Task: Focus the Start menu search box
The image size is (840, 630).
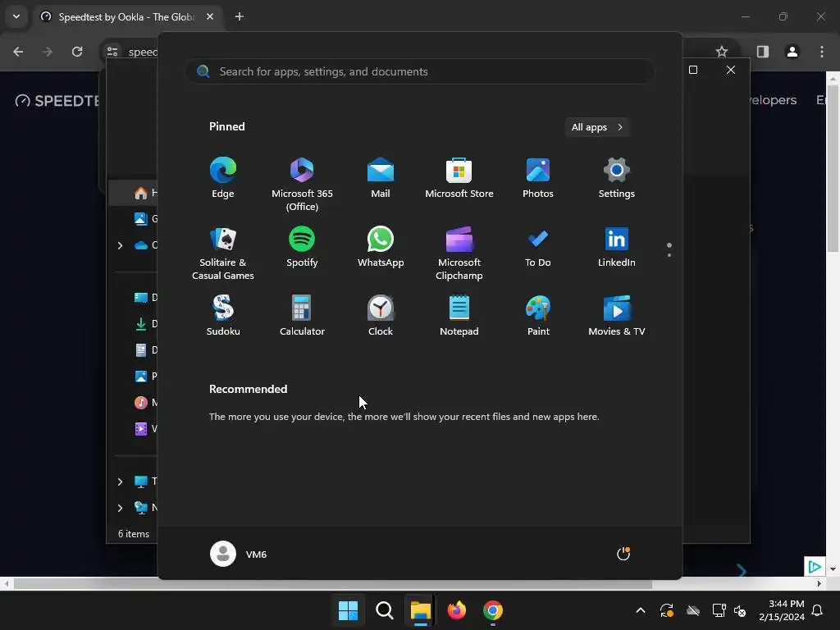Action: click(419, 71)
